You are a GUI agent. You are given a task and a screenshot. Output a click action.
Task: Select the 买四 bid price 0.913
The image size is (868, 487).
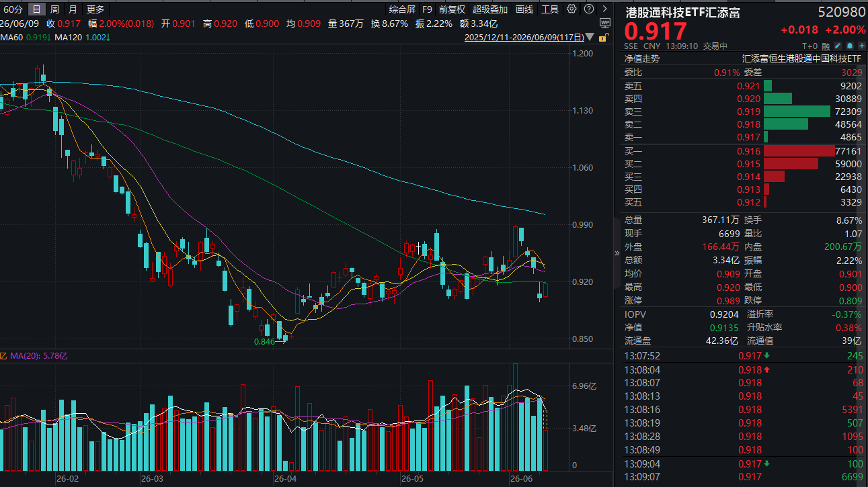pyautogui.click(x=748, y=189)
